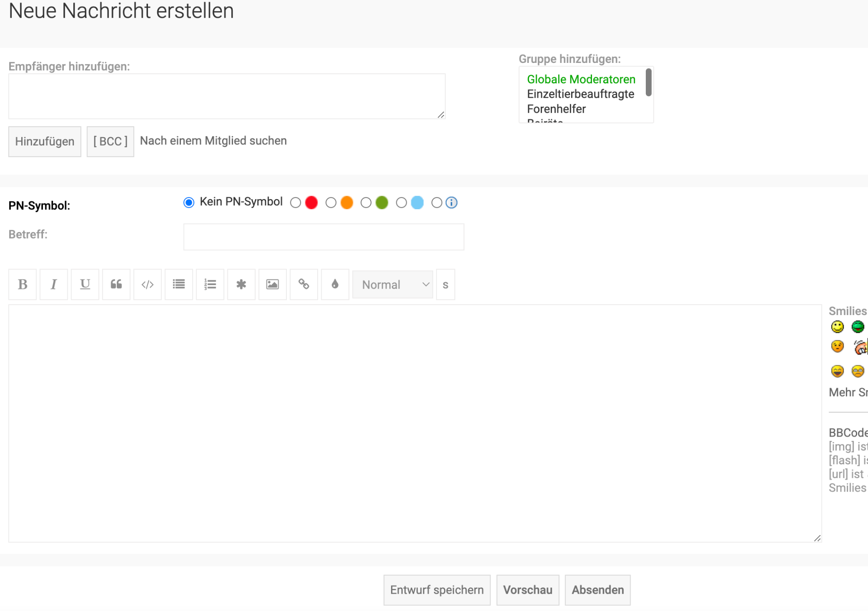Screen dimensions: 868x611
Task: Select the green PN-Symbol radio option
Action: click(x=366, y=203)
